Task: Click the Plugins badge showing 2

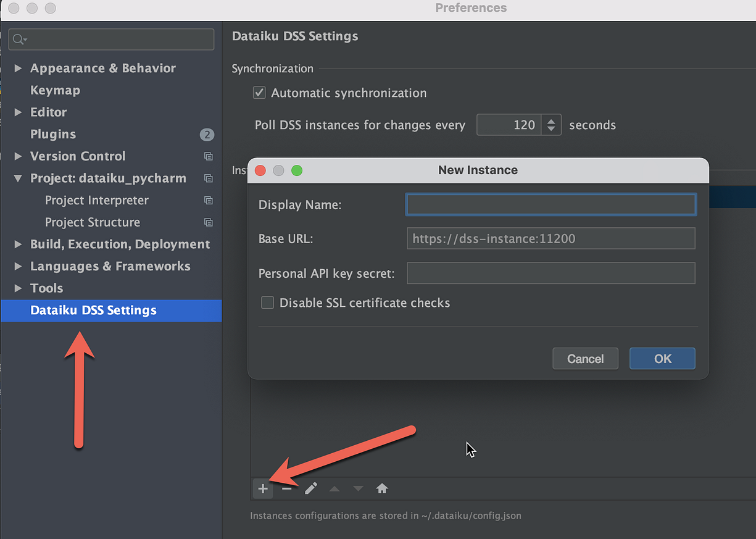Action: point(207,134)
